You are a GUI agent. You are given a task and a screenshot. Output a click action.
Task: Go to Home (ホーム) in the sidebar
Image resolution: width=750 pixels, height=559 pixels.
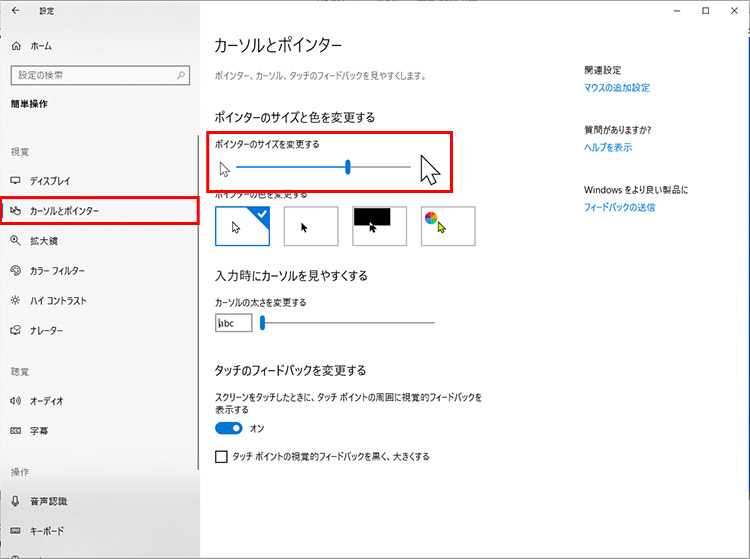[40, 46]
